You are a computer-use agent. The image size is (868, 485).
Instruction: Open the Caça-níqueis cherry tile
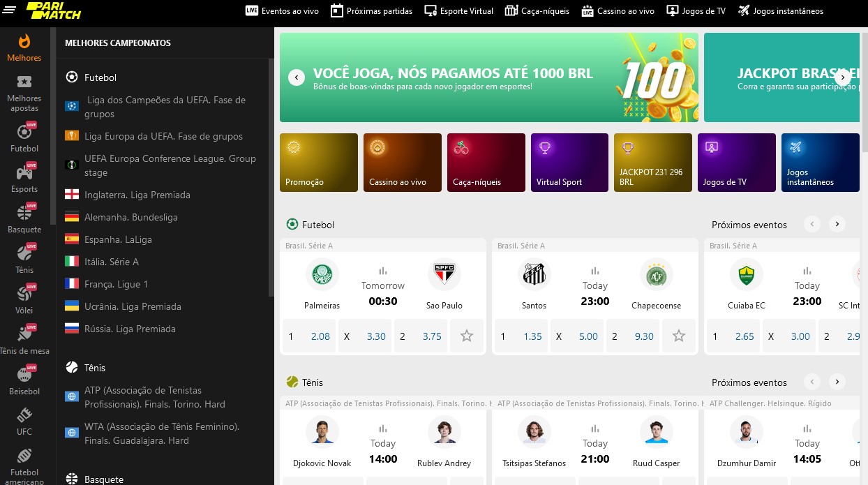[x=486, y=163]
